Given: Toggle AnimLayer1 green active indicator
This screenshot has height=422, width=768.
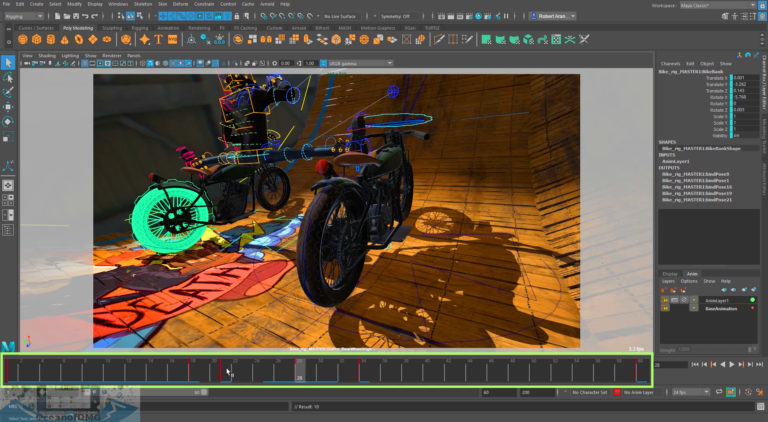Looking at the screenshot, I should 752,300.
